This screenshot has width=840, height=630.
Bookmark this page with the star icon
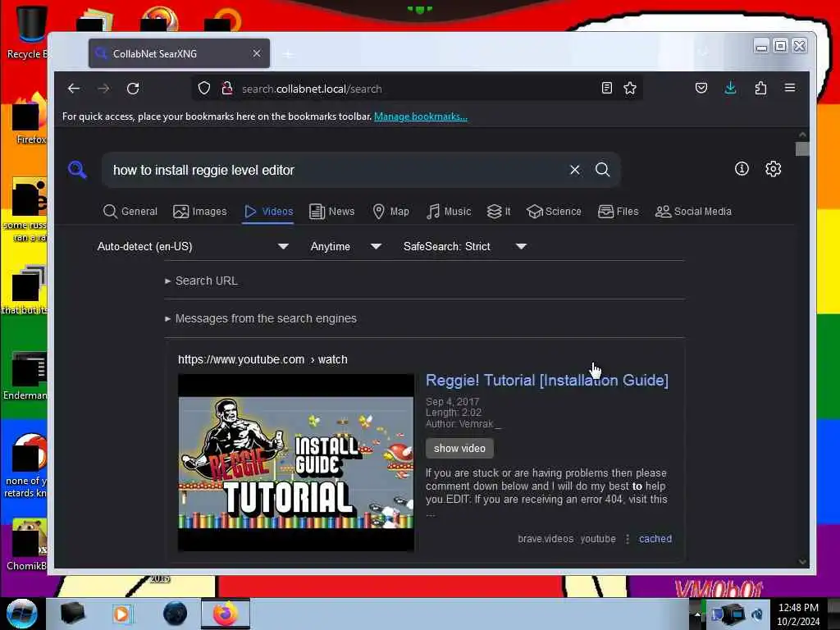630,89
